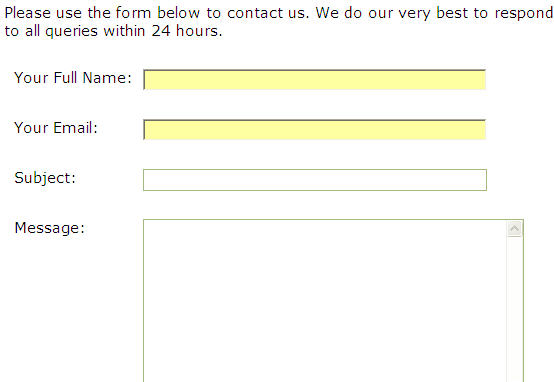
Task: Click inside the Your Full Name field
Action: (314, 80)
